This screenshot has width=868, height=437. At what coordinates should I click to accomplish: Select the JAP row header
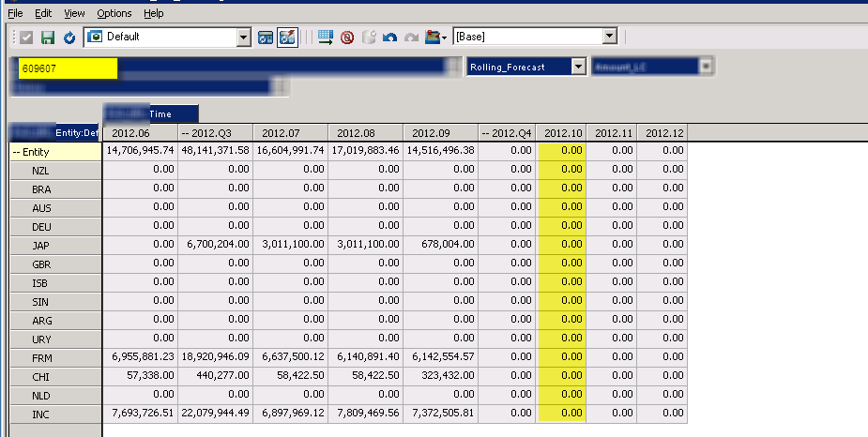pos(55,246)
